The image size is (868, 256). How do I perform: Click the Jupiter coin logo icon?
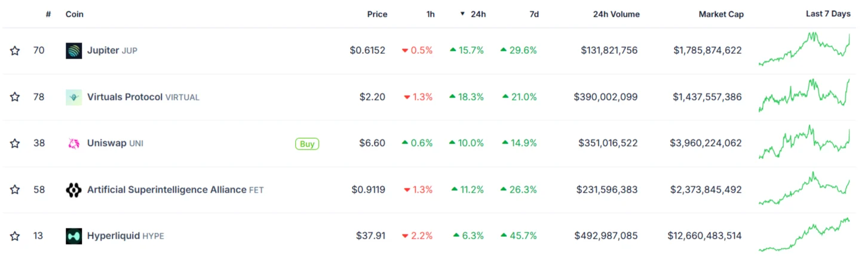pyautogui.click(x=73, y=51)
